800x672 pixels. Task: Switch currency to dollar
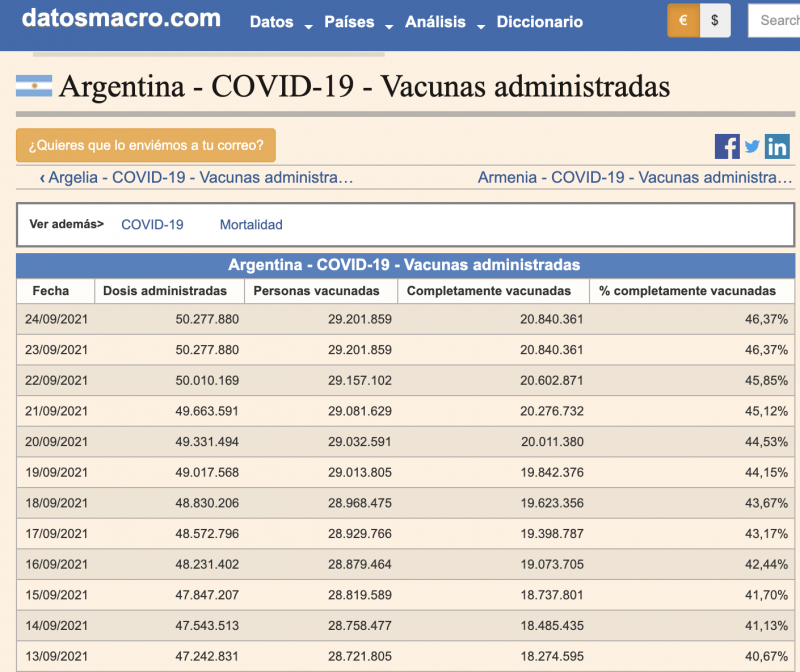pyautogui.click(x=715, y=20)
